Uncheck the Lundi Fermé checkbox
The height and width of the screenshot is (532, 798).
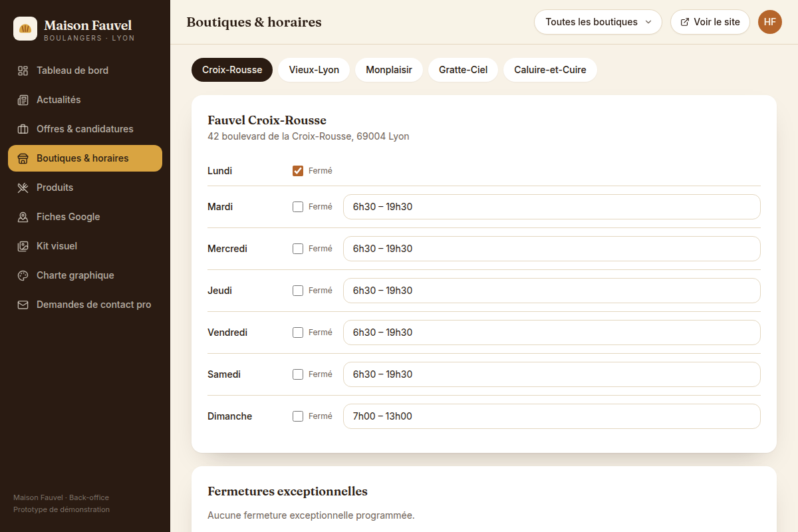(x=298, y=171)
